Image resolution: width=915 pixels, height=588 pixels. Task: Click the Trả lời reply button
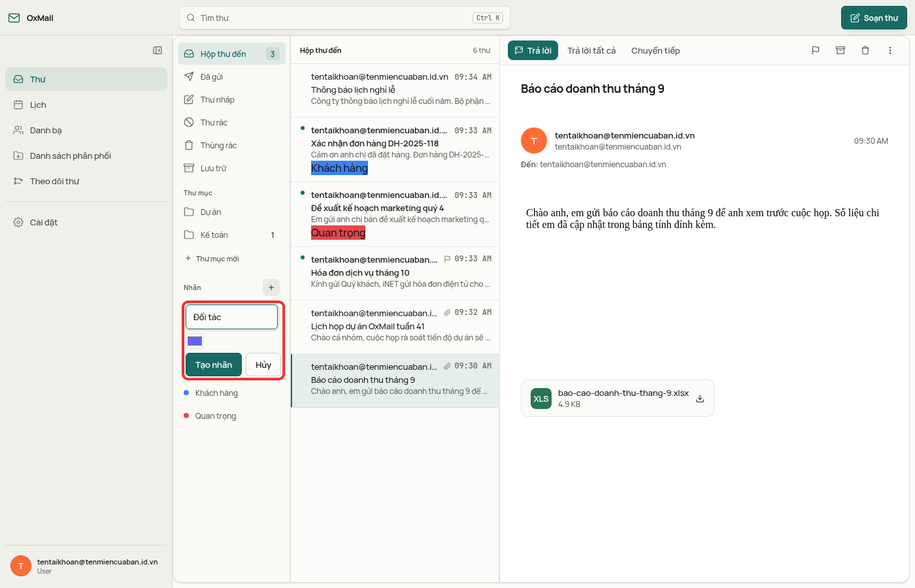point(533,50)
